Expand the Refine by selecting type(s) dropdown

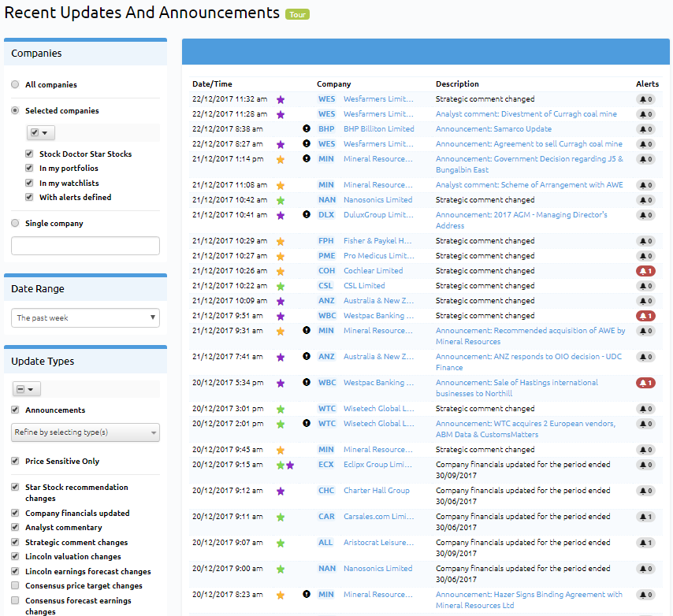tap(85, 432)
